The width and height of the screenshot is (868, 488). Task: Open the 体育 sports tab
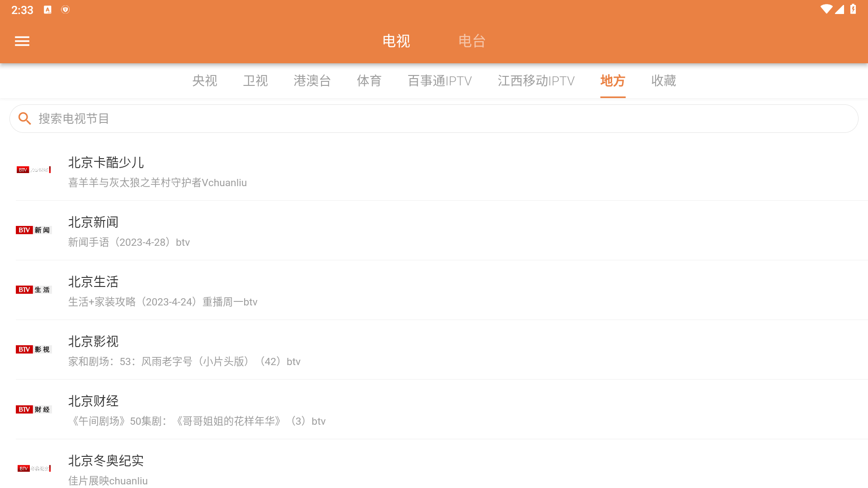point(369,81)
